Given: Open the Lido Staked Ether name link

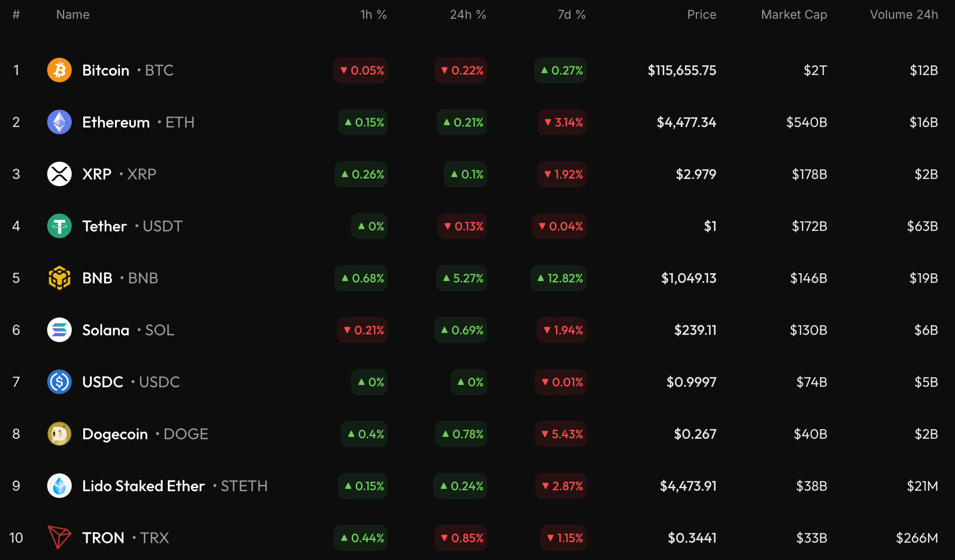Looking at the screenshot, I should click(143, 486).
